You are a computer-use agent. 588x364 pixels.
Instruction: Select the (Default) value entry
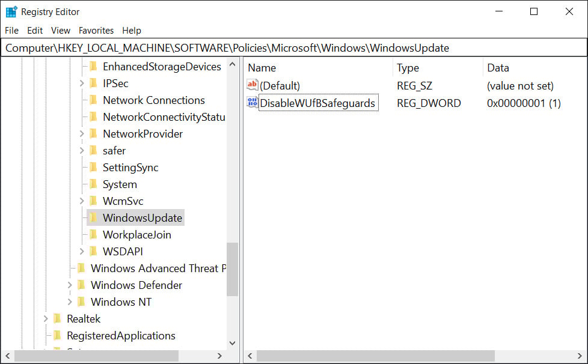(x=280, y=86)
